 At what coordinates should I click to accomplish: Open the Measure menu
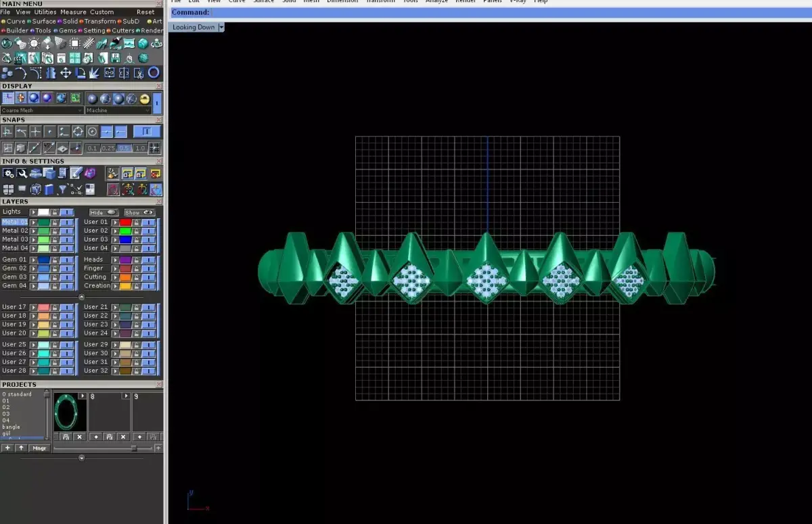click(x=73, y=12)
